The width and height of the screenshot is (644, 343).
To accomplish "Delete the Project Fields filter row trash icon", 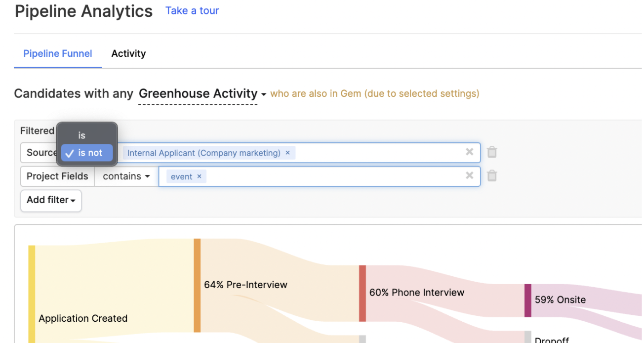I will pyautogui.click(x=492, y=175).
